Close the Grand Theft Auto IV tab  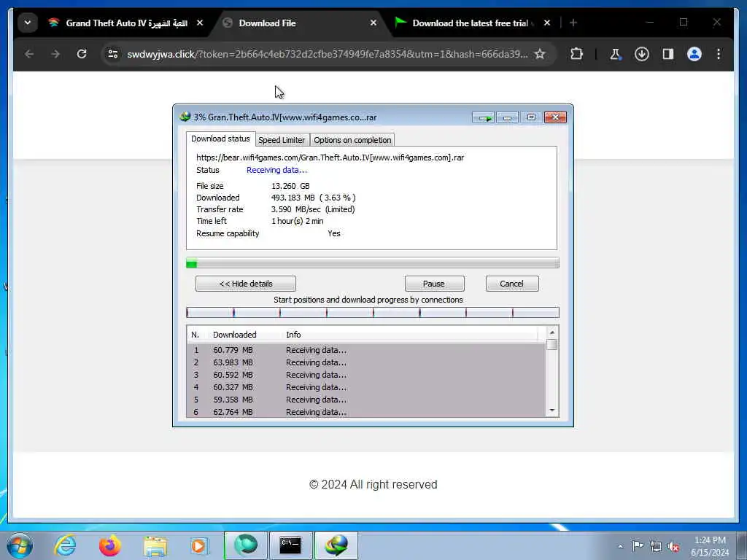click(x=200, y=23)
